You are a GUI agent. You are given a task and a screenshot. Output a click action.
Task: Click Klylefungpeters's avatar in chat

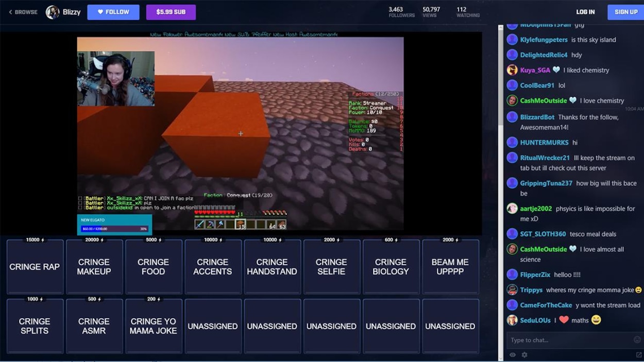[x=512, y=40]
